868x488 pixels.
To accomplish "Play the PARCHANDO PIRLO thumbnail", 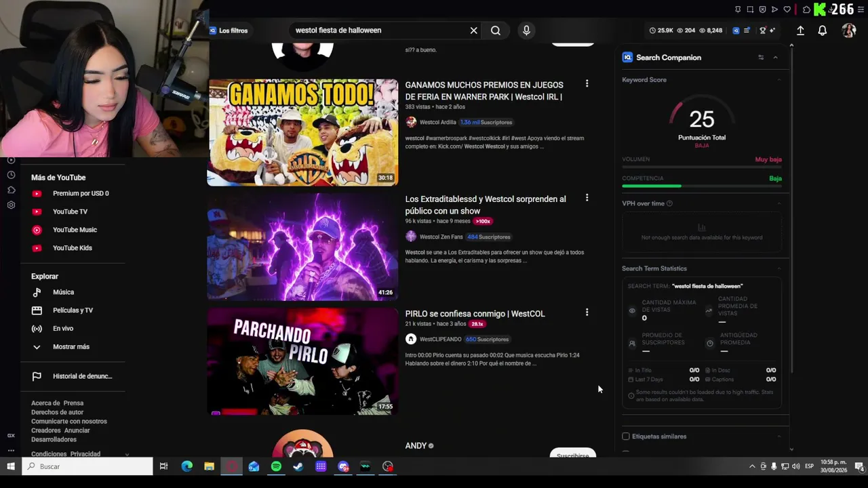I will tap(302, 361).
